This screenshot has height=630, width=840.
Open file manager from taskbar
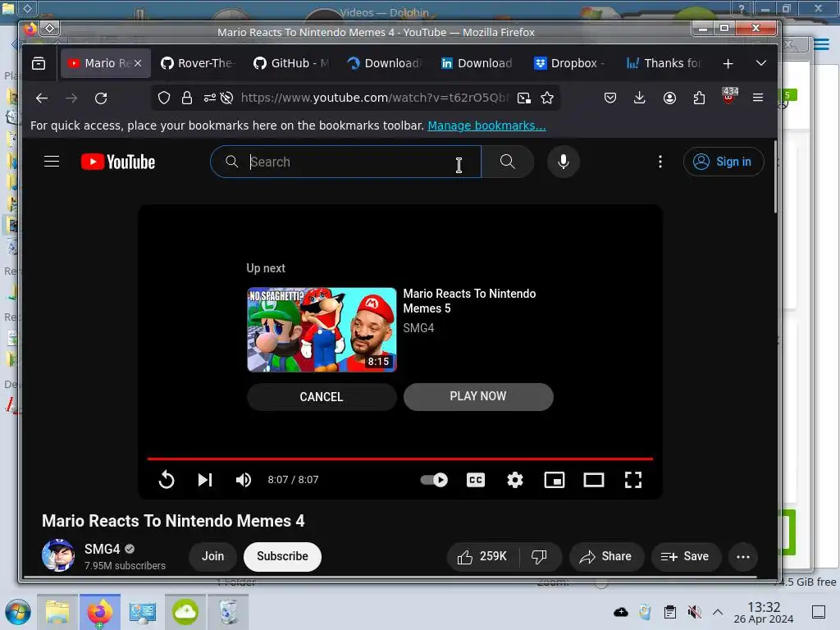pyautogui.click(x=57, y=612)
